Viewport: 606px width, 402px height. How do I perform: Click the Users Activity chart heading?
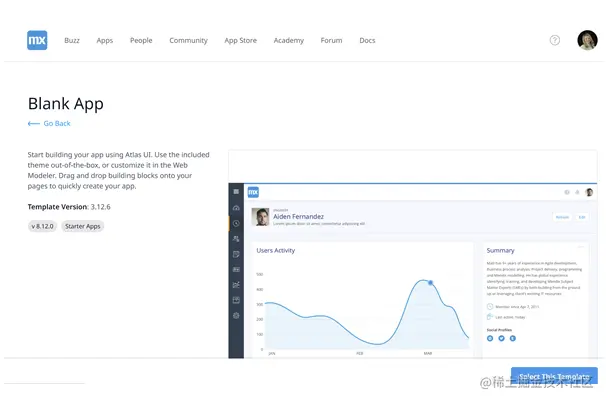click(x=276, y=250)
